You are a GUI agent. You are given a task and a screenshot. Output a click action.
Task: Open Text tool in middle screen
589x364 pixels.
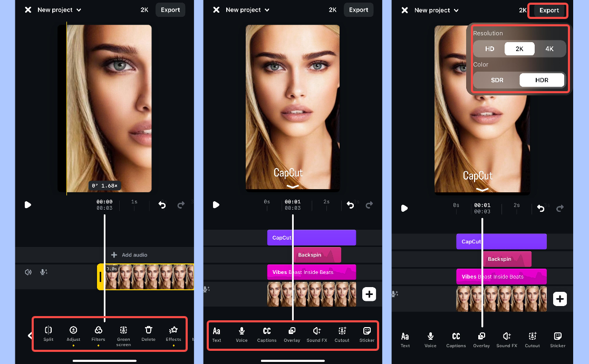[x=217, y=335]
